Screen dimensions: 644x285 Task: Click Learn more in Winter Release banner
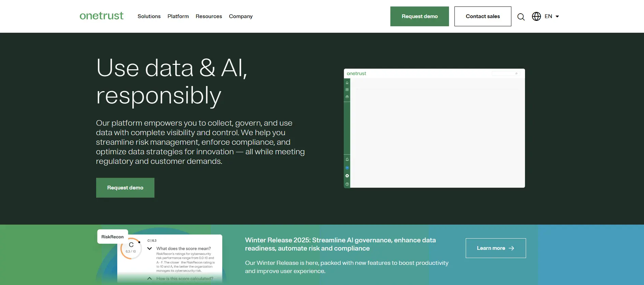coord(496,248)
